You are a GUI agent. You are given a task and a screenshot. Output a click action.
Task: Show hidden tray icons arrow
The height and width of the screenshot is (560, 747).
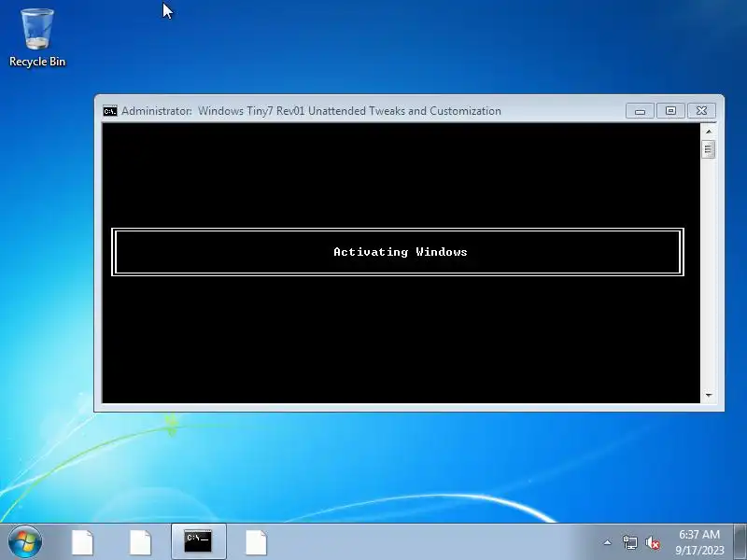point(608,542)
